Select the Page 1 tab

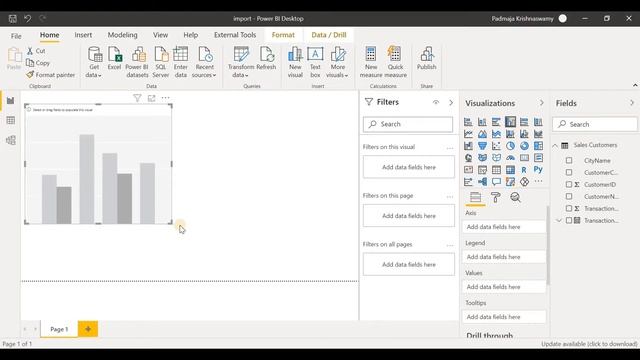(x=59, y=329)
